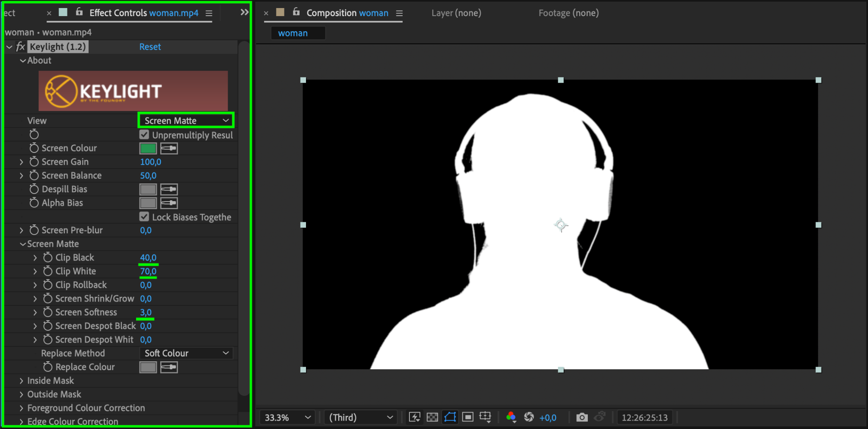Toggle the Unpremultiply Result checkbox
This screenshot has height=429, width=868.
click(144, 135)
